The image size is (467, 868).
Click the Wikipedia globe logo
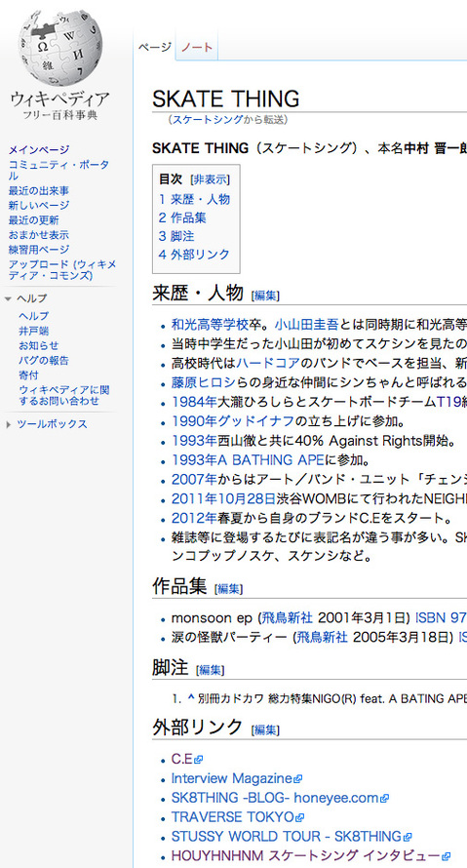(x=59, y=48)
